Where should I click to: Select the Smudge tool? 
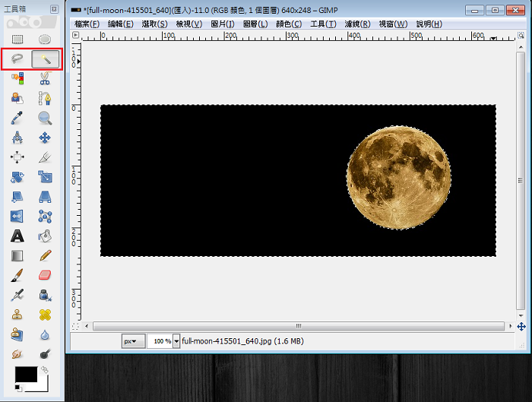coord(17,354)
